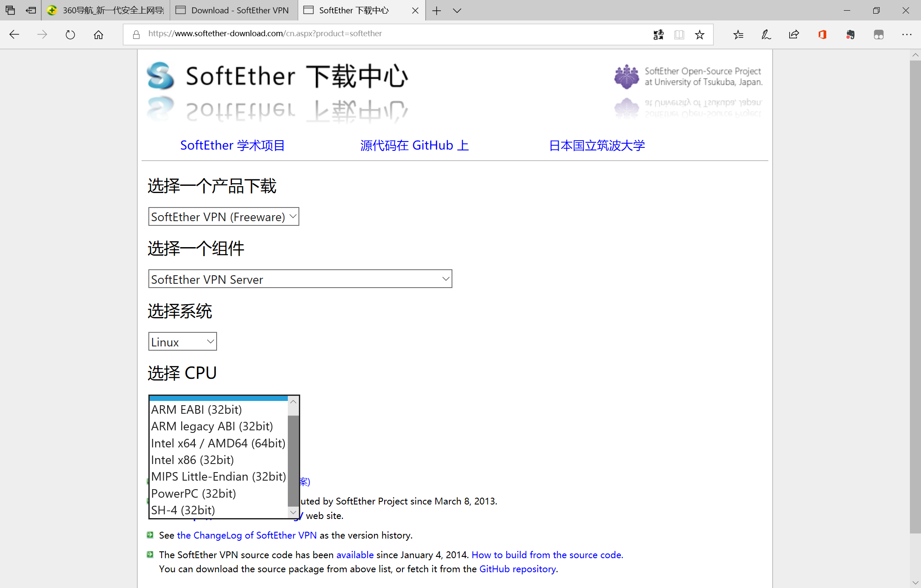The width and height of the screenshot is (921, 588).
Task: Expand the product dropdown SoftEther VPN (Freeware)
Action: click(x=224, y=217)
